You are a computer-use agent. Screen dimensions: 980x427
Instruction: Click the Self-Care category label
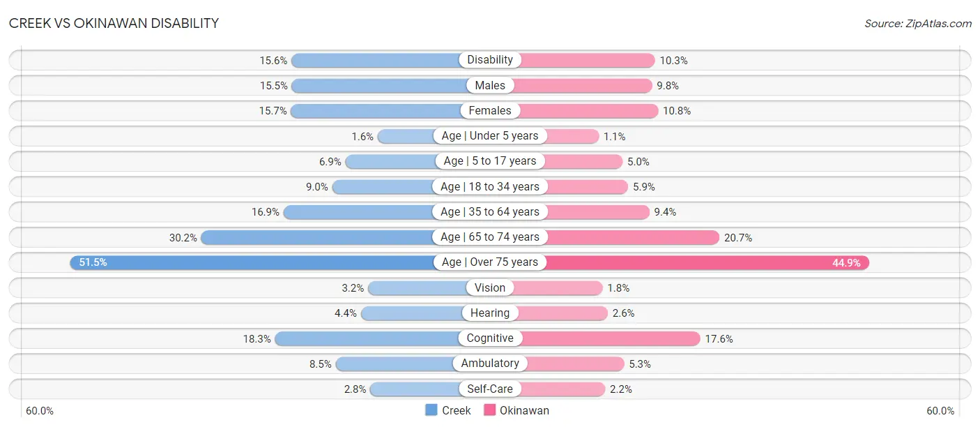(x=490, y=389)
